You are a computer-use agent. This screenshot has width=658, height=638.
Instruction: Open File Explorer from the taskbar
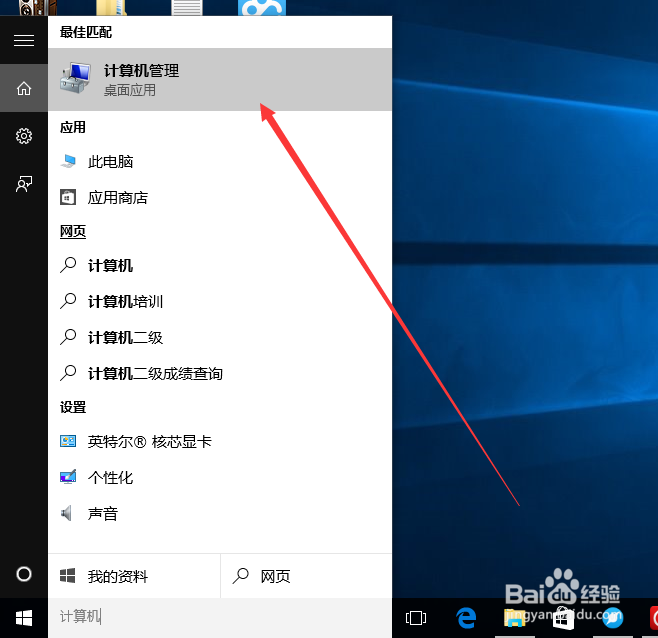pos(515,618)
